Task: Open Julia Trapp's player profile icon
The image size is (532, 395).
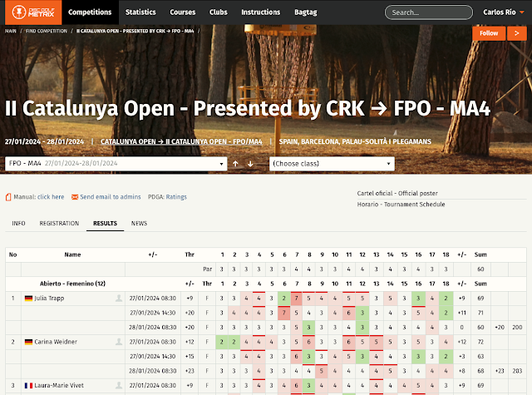Action: (119, 299)
